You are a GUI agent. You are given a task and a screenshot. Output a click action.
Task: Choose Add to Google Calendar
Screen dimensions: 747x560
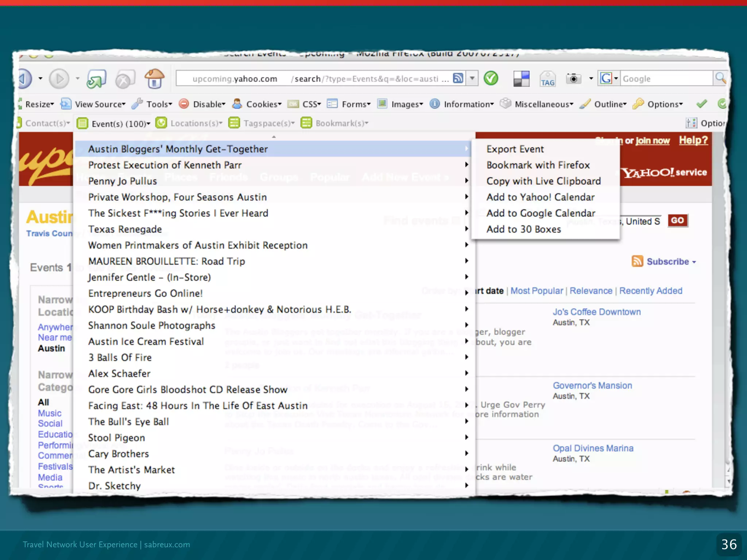pyautogui.click(x=546, y=213)
